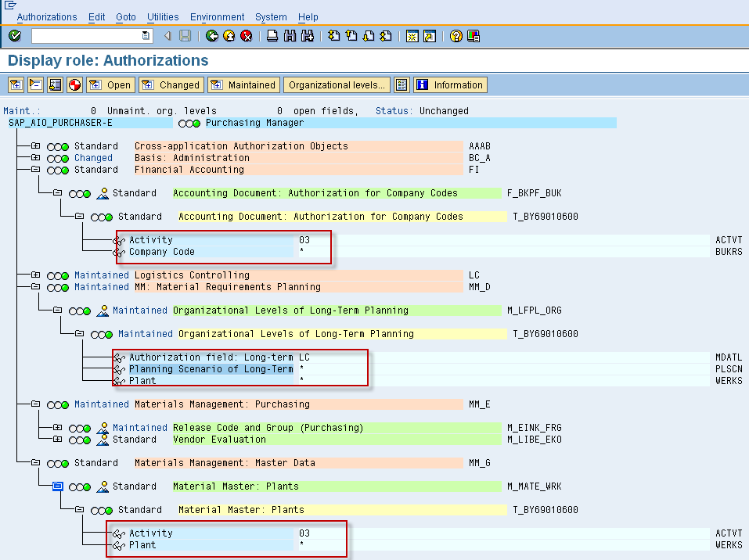Click the Legend color-wheel status icon

point(75,84)
